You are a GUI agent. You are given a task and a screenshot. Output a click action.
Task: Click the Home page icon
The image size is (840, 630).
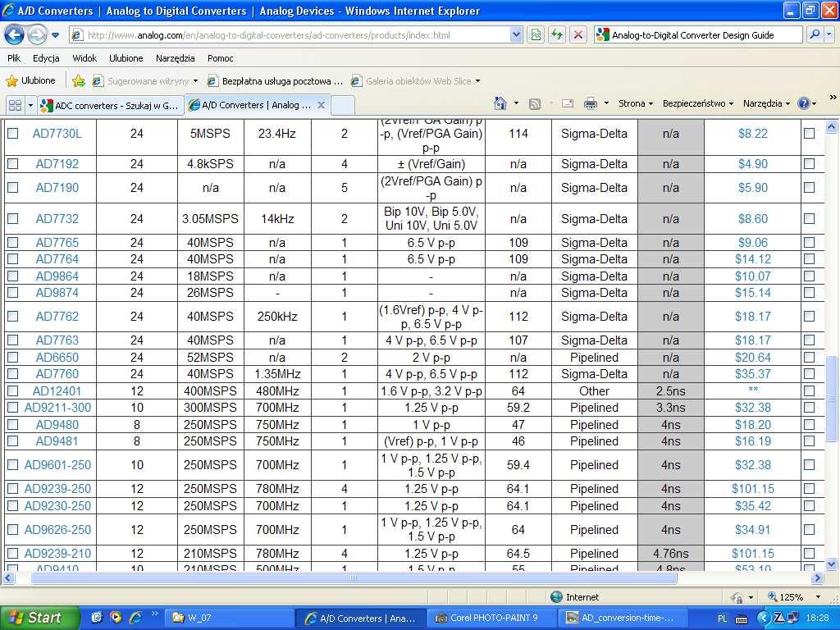click(x=500, y=103)
